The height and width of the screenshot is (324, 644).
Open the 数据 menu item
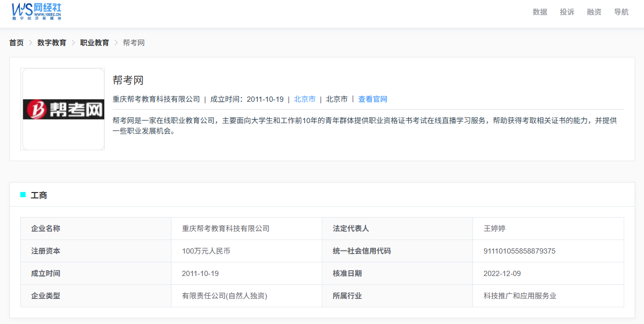(540, 12)
